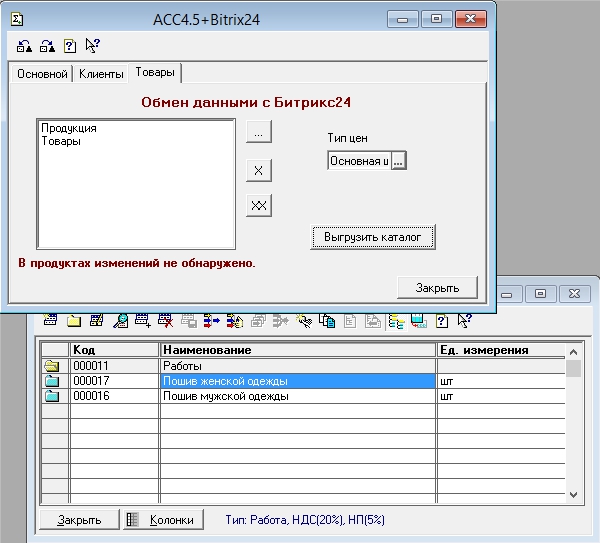Click the new row icon in catalog toolbar
Screen dimensions: 600x543
(51, 320)
